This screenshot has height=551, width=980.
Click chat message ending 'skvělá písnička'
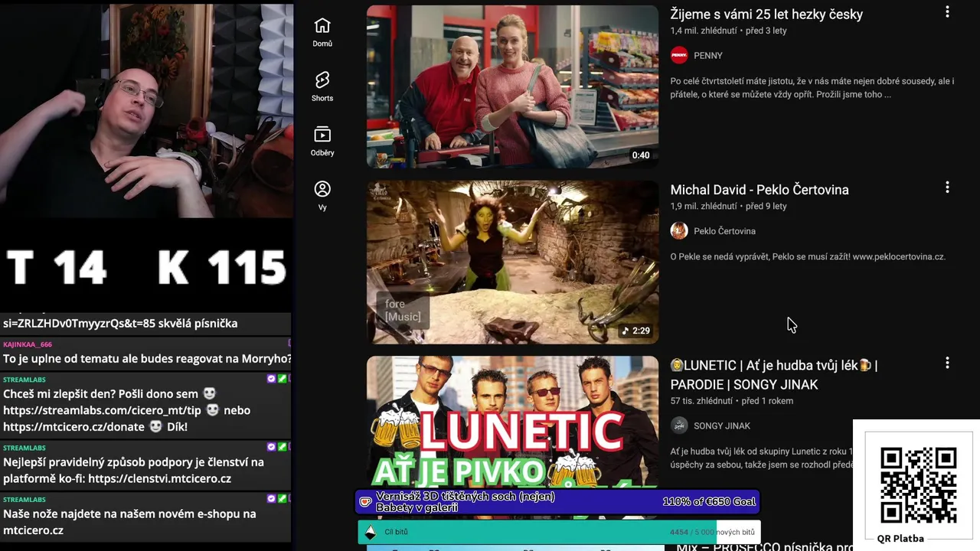pos(120,323)
